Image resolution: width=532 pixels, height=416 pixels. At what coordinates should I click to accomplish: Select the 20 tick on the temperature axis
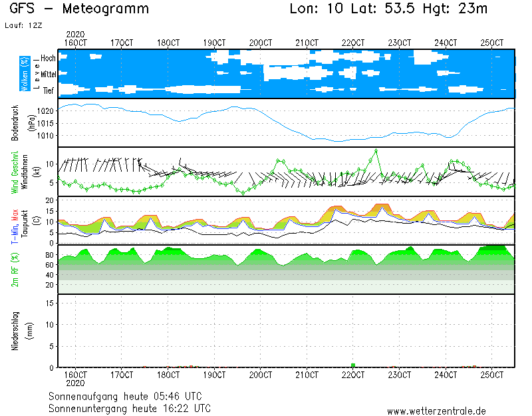pos(49,200)
